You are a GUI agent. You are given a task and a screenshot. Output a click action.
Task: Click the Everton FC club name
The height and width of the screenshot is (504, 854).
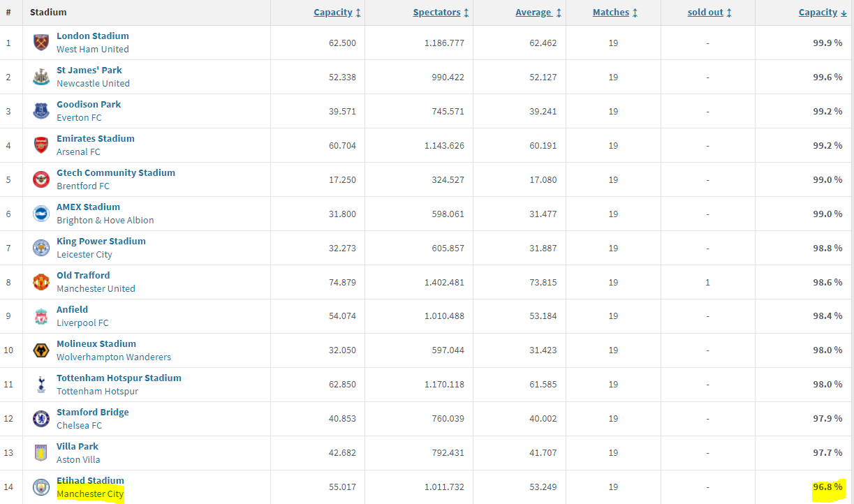point(79,118)
